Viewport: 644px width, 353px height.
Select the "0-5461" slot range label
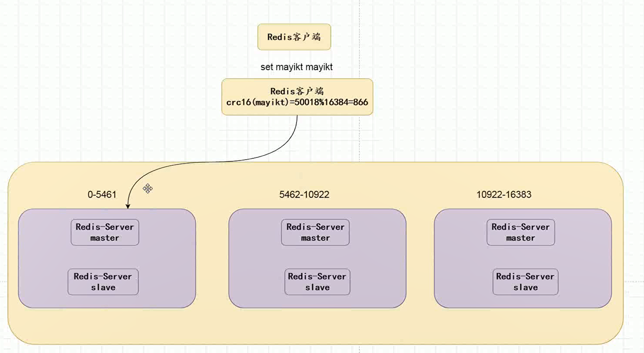[x=102, y=195]
